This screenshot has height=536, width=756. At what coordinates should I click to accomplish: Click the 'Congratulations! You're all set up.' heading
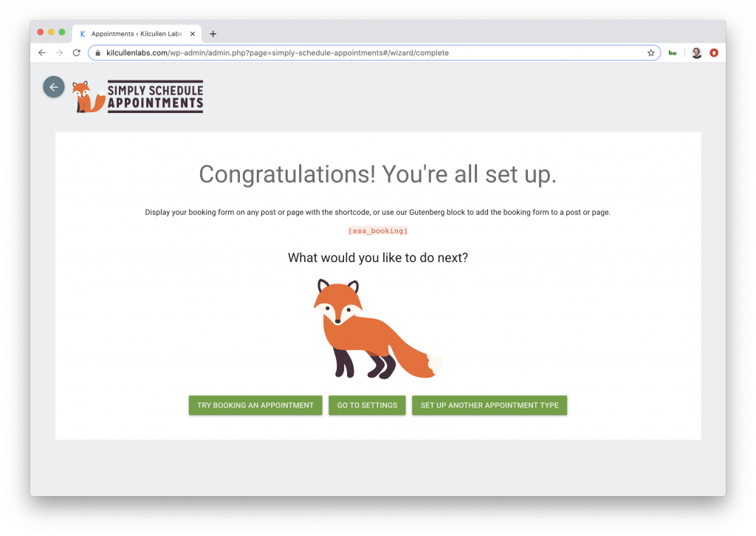(378, 174)
